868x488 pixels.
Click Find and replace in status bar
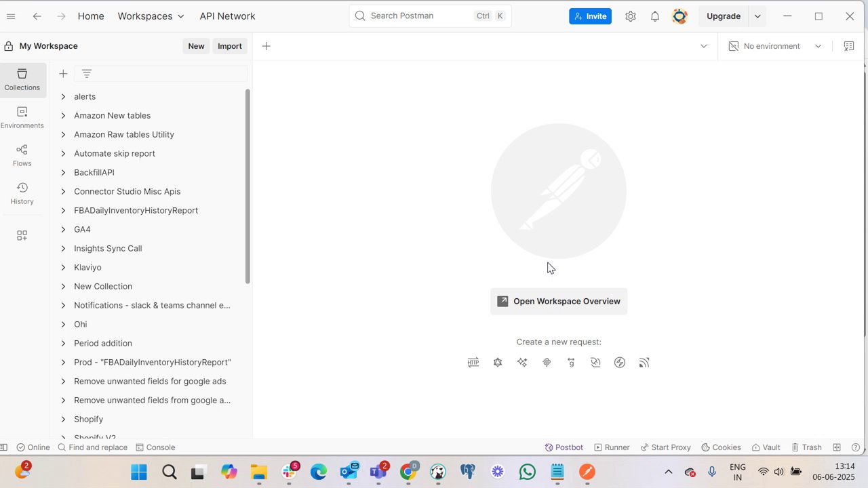point(93,447)
